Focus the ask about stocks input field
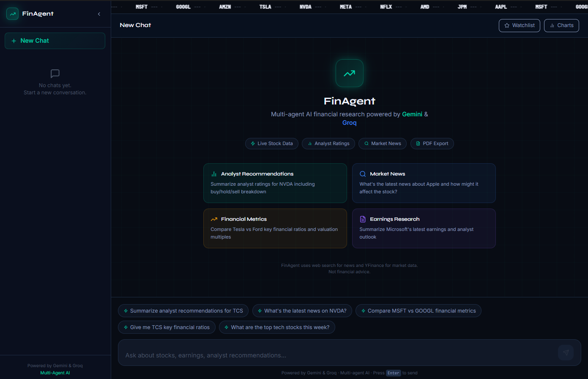The width and height of the screenshot is (588, 379). pos(338,355)
